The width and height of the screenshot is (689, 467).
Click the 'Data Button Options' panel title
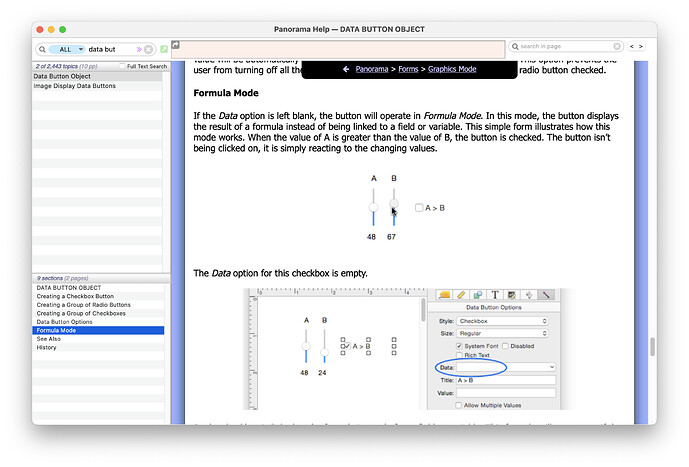[493, 308]
